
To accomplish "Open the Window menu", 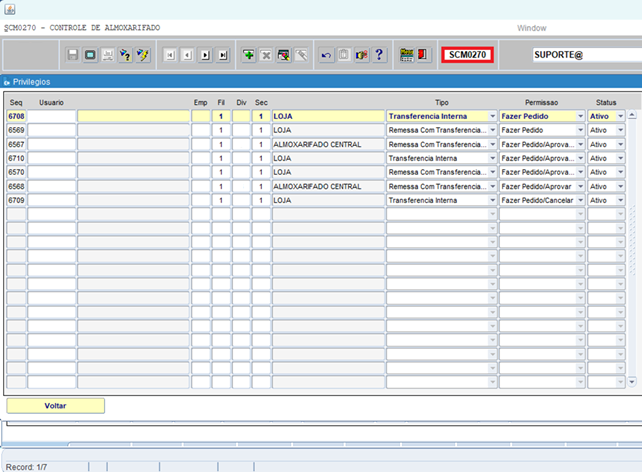I will [x=531, y=28].
